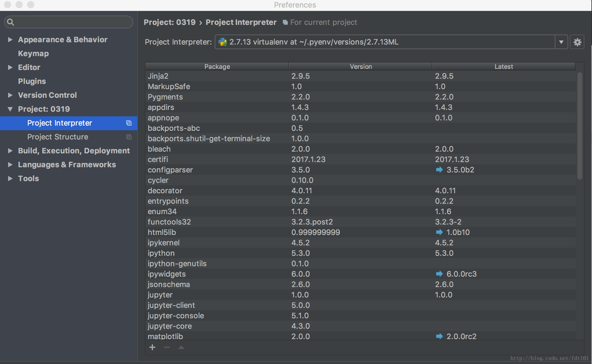Select the ipywidgets package row
This screenshot has height=364, width=592.
(x=361, y=274)
